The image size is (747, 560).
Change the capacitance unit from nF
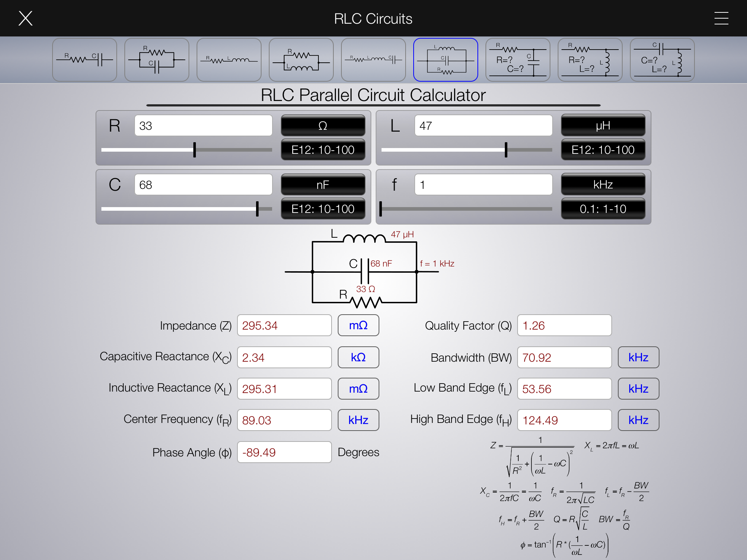[323, 185]
